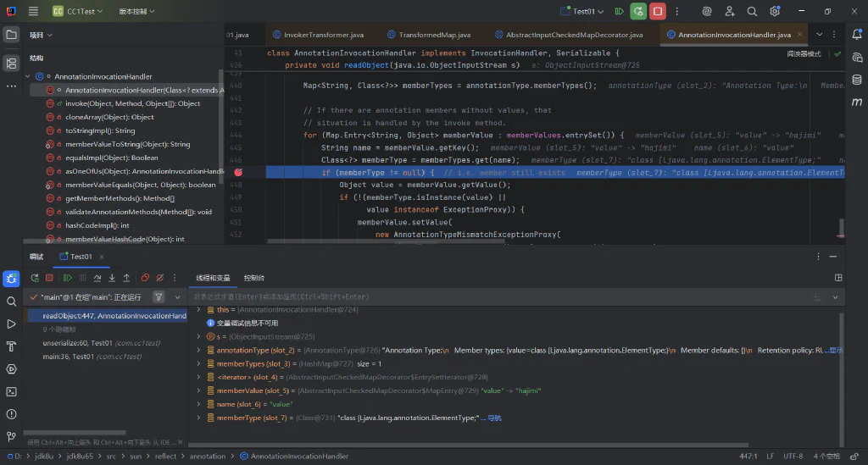The height and width of the screenshot is (465, 868).
Task: Select the Console debug tab
Action: click(254, 278)
